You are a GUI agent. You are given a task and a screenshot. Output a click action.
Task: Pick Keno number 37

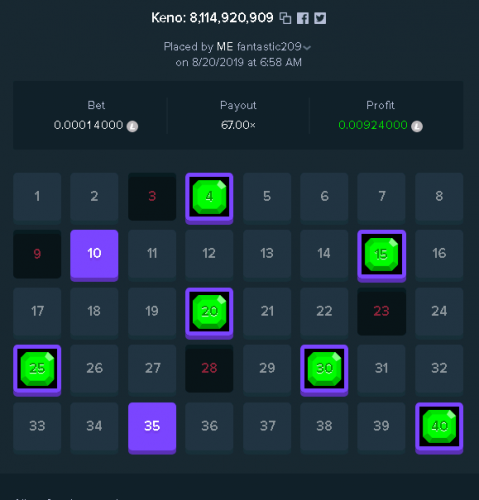(267, 428)
